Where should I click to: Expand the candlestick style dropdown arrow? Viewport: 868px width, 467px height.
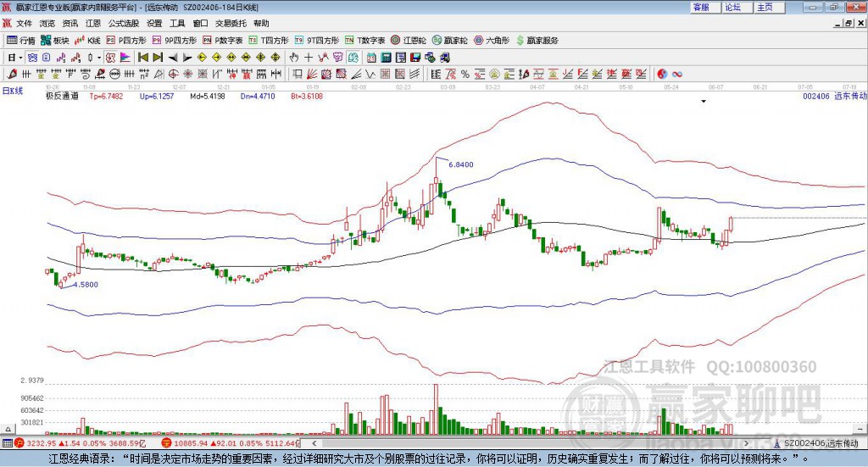coord(99,57)
